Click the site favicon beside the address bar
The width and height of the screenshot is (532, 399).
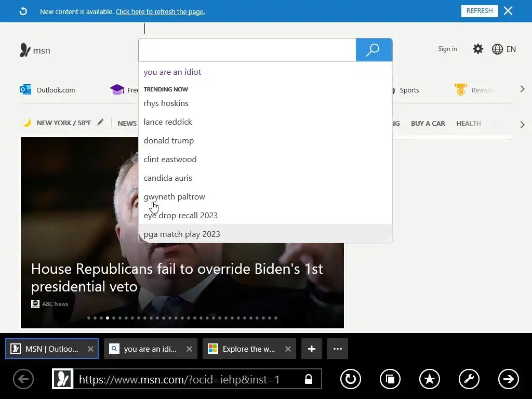(x=62, y=379)
